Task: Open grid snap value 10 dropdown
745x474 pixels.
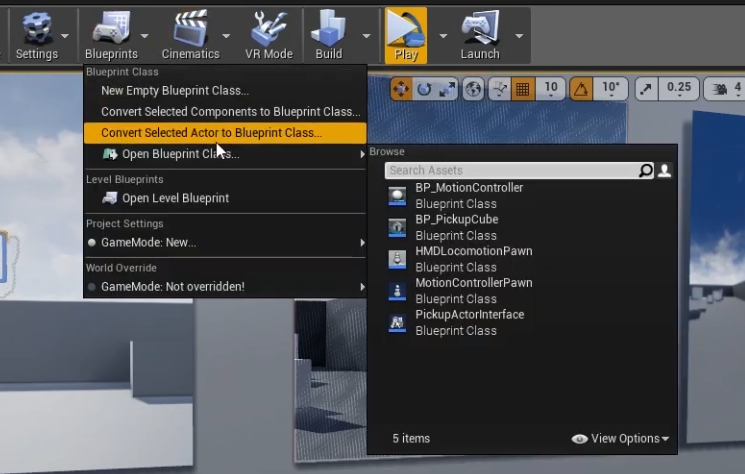Action: coord(551,89)
